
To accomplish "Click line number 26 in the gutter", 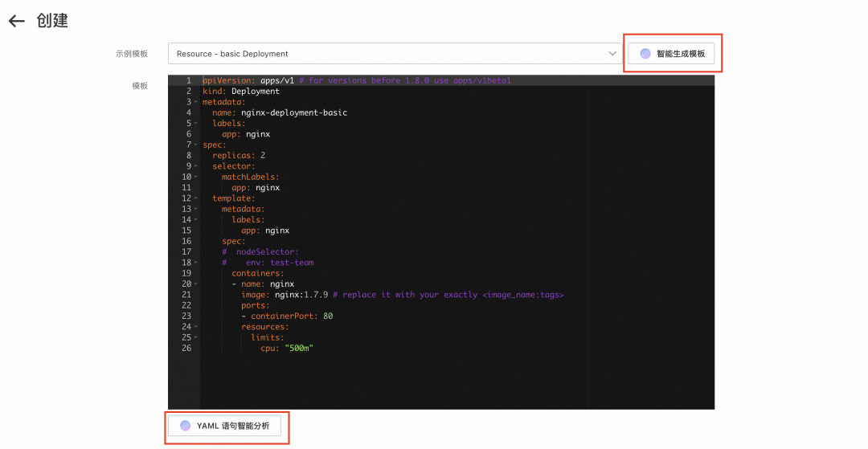I will (186, 349).
